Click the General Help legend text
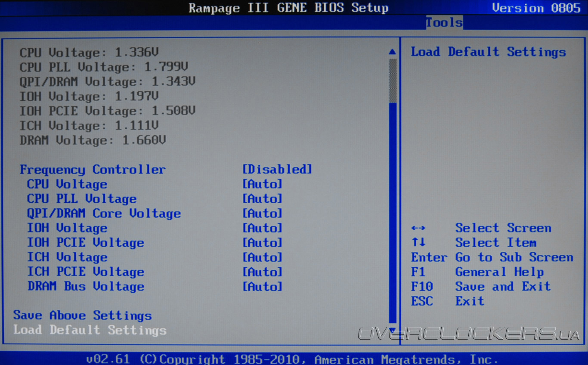588x365 pixels. tap(500, 272)
